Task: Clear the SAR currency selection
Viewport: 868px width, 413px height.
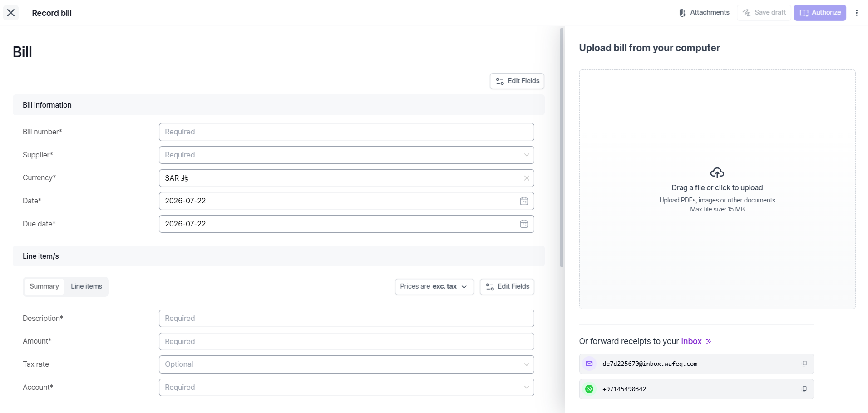Action: pos(527,178)
